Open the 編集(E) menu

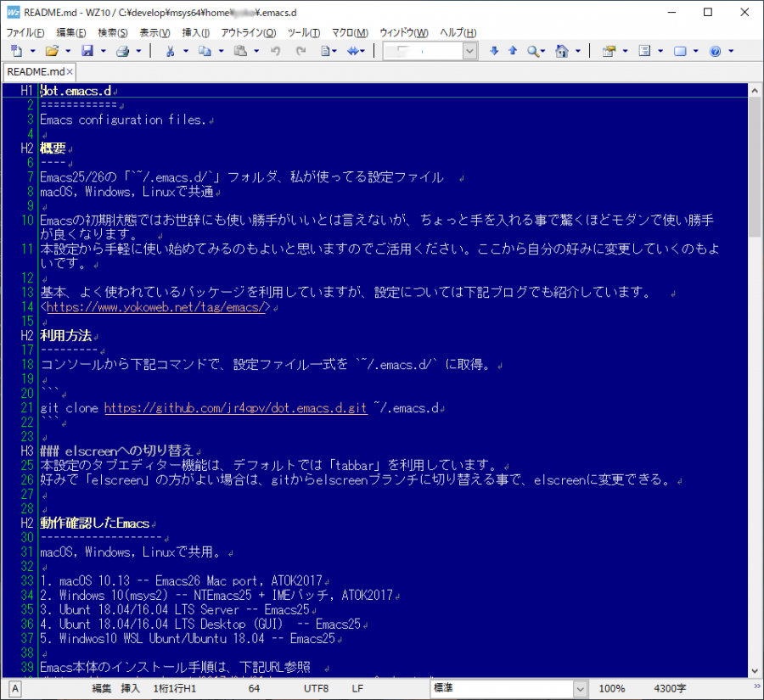tap(71, 32)
